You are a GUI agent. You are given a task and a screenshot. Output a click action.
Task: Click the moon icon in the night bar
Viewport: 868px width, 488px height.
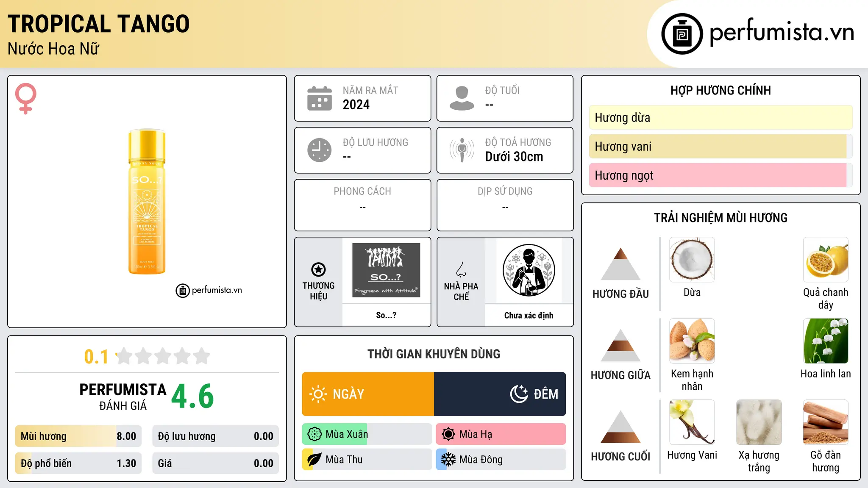tap(519, 394)
